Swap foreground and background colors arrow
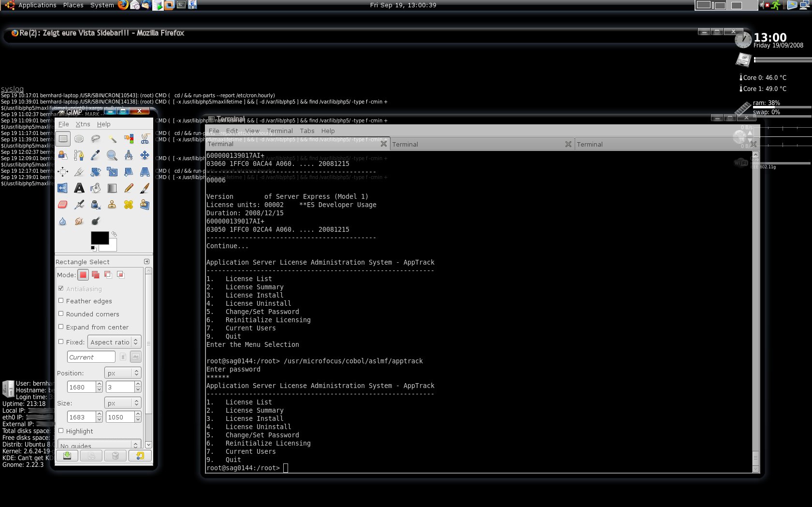This screenshot has width=812, height=507. pyautogui.click(x=114, y=234)
